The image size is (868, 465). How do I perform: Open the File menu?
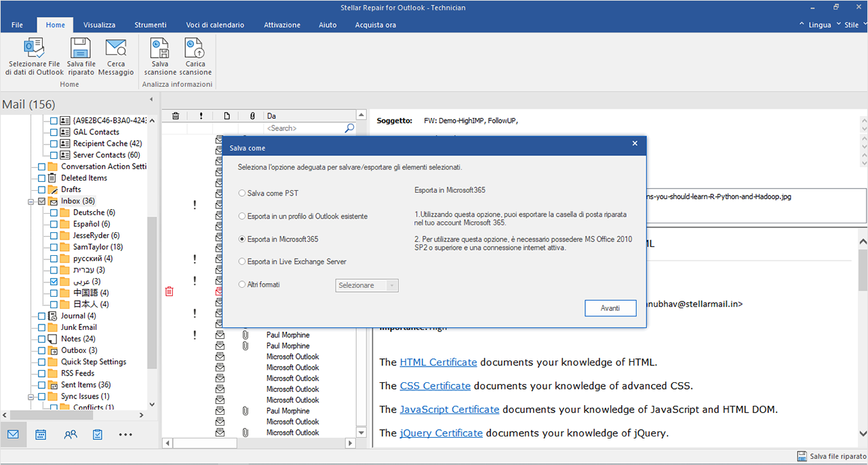[18, 24]
